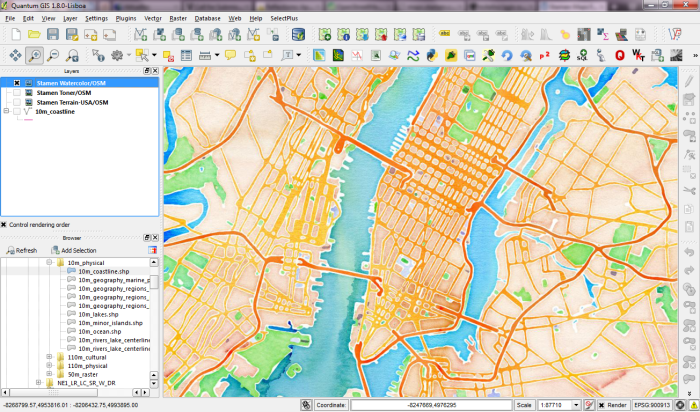Expand the 110m_cultural folder

pos(48,357)
